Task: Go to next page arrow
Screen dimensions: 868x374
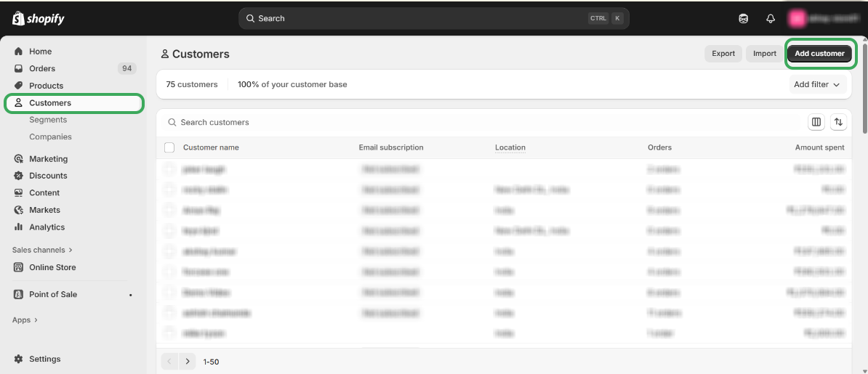Action: (x=188, y=361)
